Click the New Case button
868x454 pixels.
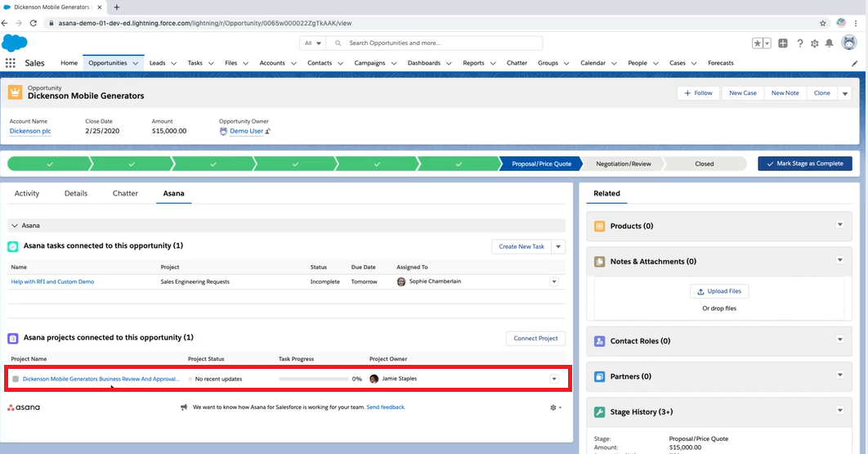click(x=743, y=93)
